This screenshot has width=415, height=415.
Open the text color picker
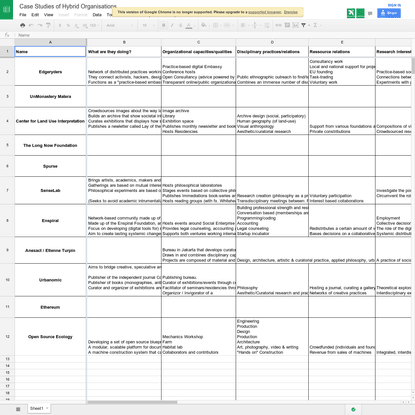(x=189, y=25)
